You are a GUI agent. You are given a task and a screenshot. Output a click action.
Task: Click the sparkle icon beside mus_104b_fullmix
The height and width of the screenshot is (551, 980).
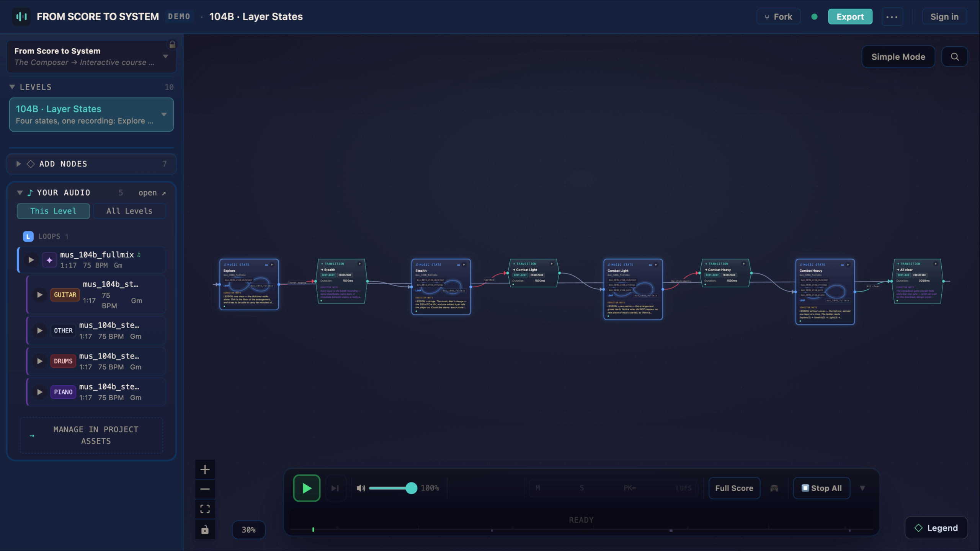49,260
